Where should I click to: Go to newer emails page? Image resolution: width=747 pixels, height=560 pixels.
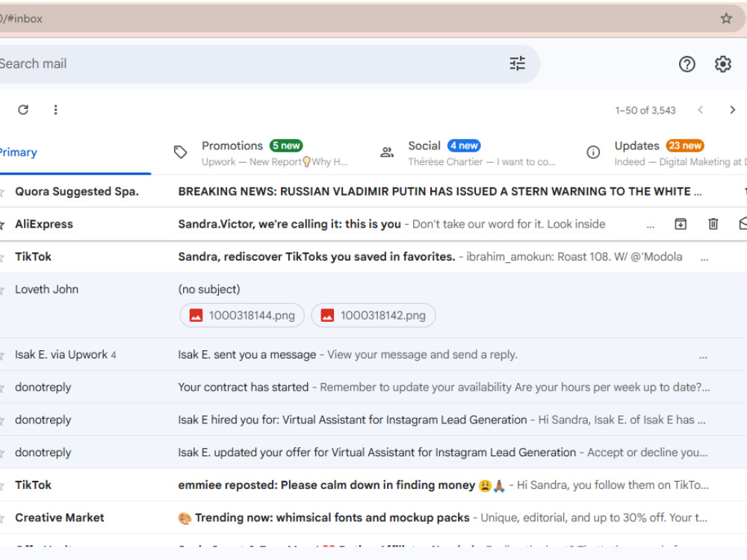click(700, 110)
